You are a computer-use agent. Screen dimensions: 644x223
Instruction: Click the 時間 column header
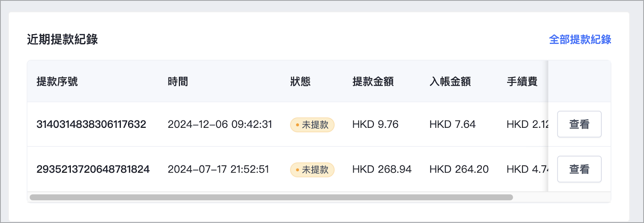click(x=178, y=81)
